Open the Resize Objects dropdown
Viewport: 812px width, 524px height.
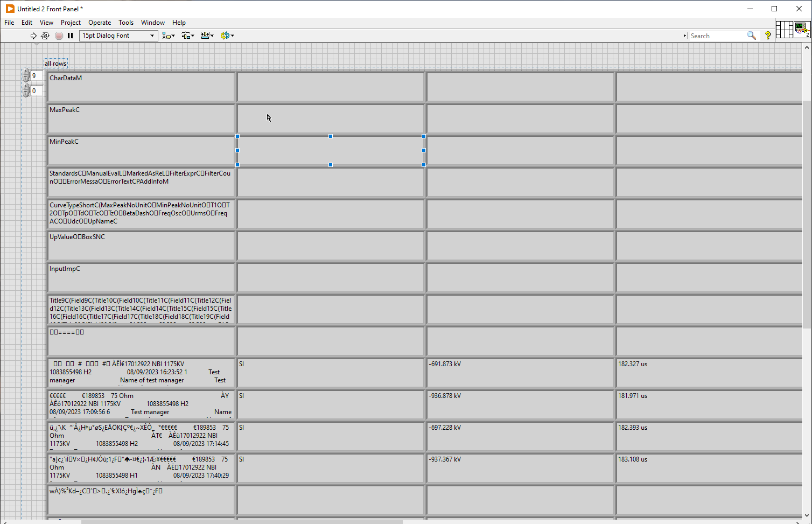pos(207,36)
